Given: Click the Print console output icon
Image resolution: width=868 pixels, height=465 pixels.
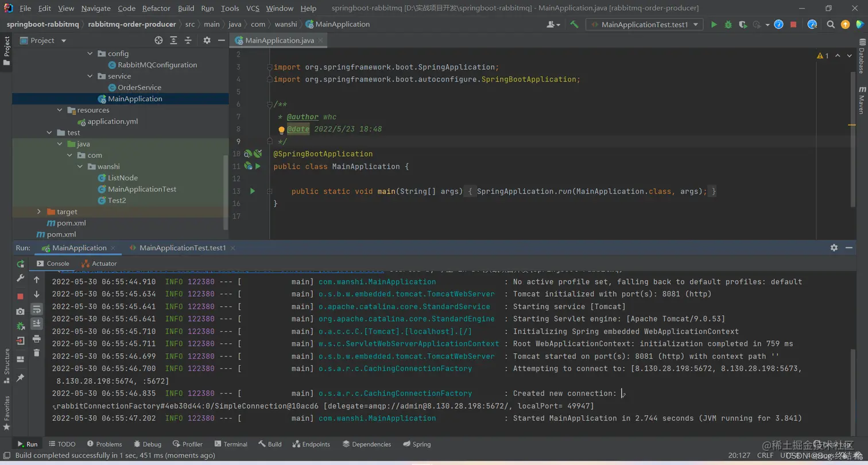Looking at the screenshot, I should click(37, 338).
